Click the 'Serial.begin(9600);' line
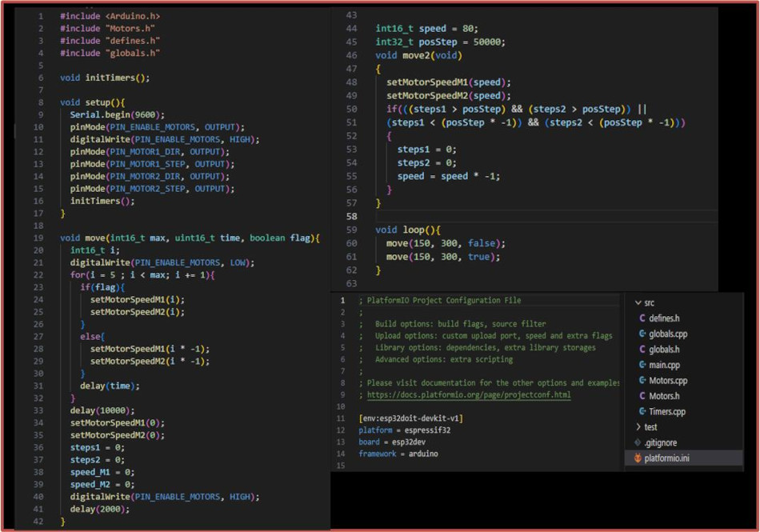Image resolution: width=760 pixels, height=532 pixels. 118,115
